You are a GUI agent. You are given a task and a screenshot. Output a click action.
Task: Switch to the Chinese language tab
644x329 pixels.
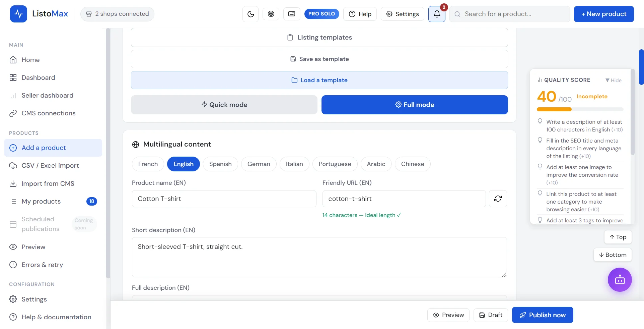pyautogui.click(x=413, y=164)
